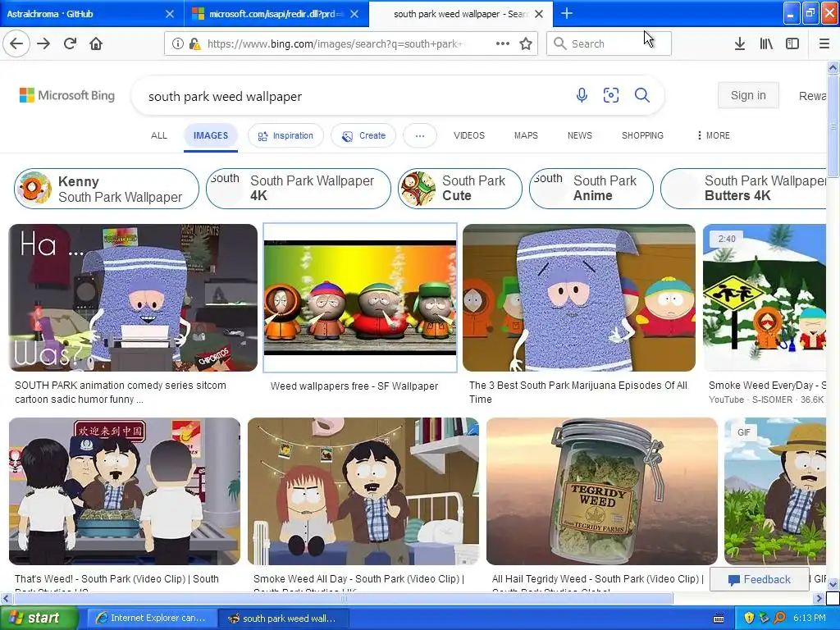The height and width of the screenshot is (630, 840).
Task: Select South Park Wallpaper 4K suggestion
Action: pyautogui.click(x=299, y=189)
